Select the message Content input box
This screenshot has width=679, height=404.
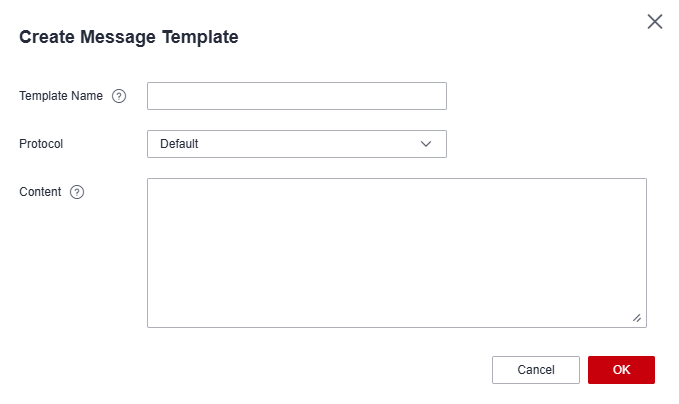[396, 252]
